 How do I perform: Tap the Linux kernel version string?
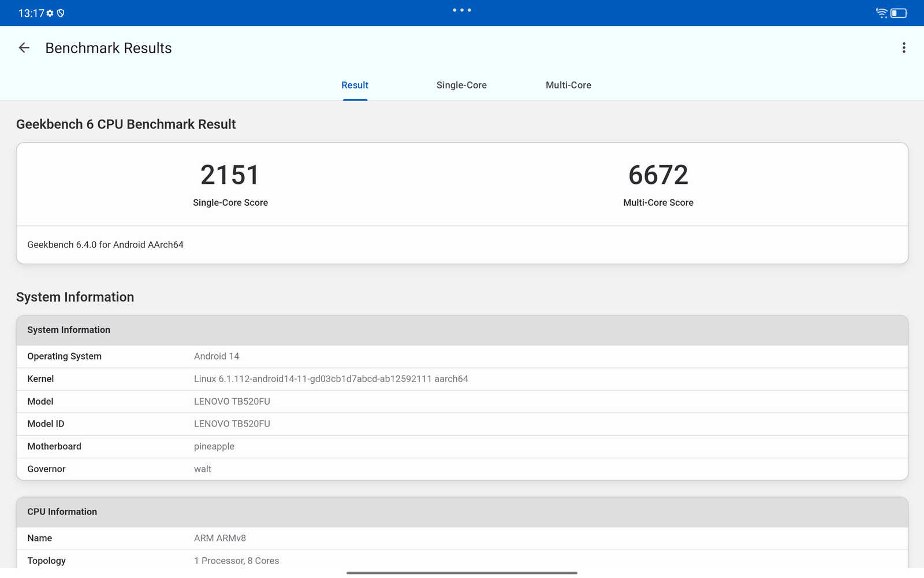[331, 379]
